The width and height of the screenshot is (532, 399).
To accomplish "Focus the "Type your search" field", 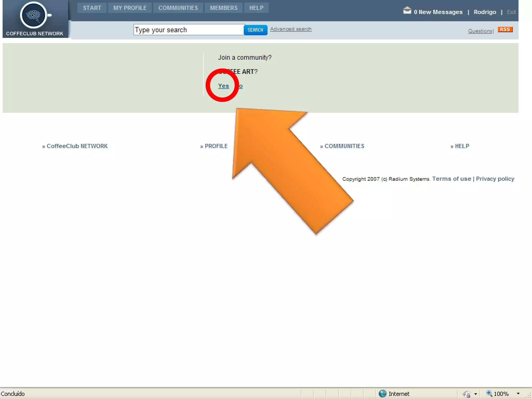I will (189, 30).
